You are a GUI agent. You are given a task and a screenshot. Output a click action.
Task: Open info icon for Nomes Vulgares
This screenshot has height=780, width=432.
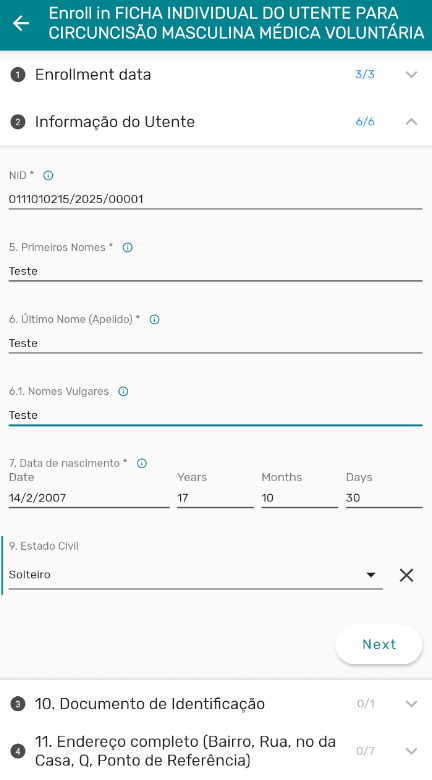(x=123, y=391)
